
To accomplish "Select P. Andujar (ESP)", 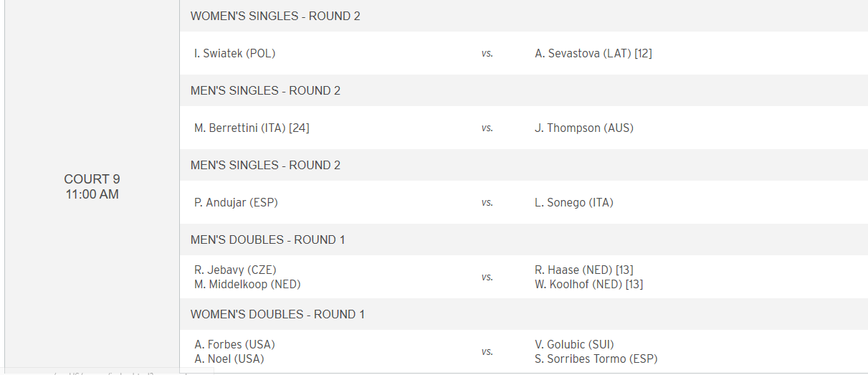I will [236, 202].
